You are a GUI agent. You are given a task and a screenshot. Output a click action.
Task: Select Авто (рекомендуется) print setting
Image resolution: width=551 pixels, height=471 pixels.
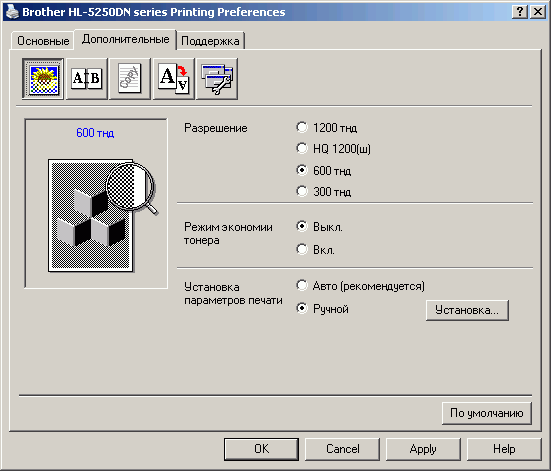[360, 286]
